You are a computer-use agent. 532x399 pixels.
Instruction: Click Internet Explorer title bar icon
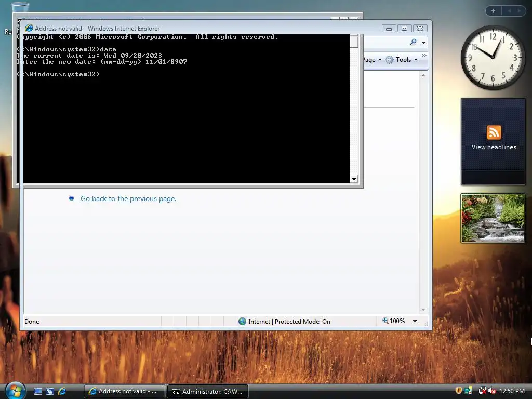click(x=29, y=28)
